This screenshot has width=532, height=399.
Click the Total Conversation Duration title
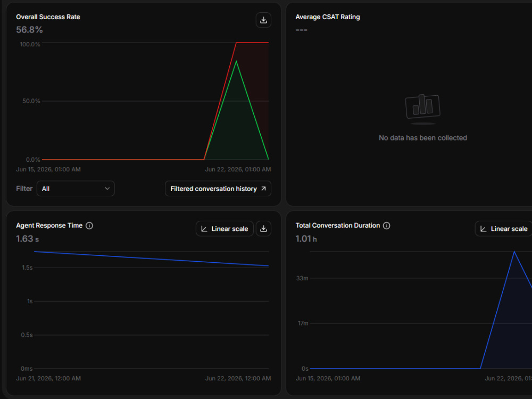point(338,226)
